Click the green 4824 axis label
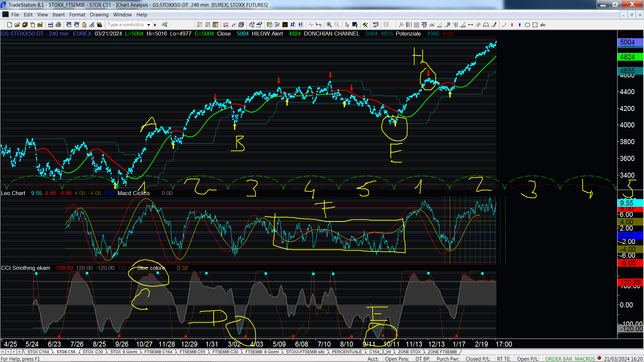The width and height of the screenshot is (644, 362). (x=630, y=57)
